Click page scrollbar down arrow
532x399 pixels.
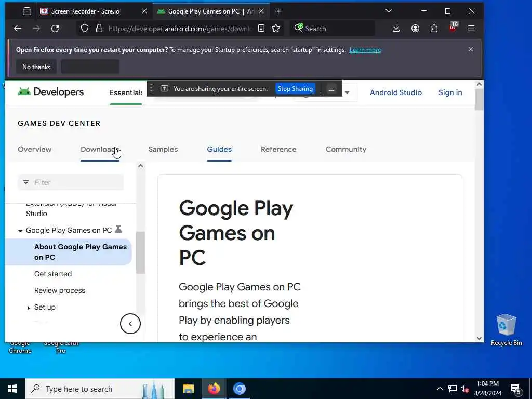tap(479, 338)
